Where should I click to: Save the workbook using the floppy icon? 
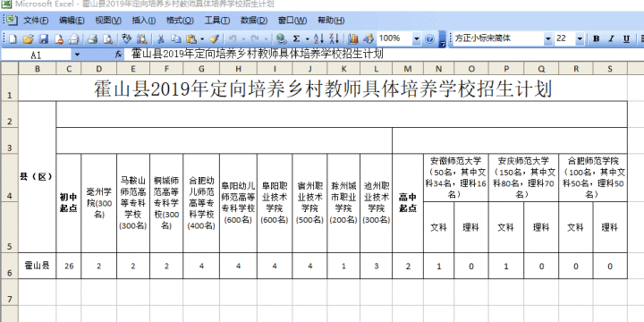point(44,39)
